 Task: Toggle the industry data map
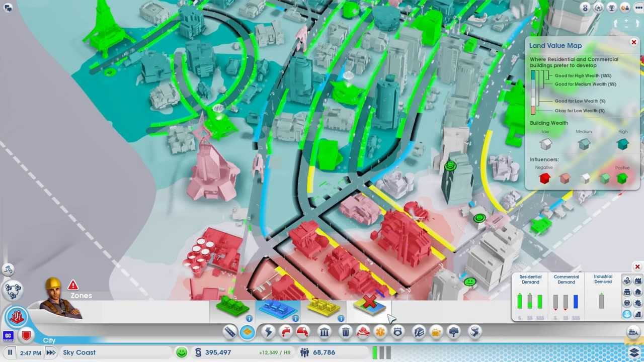[638, 280]
